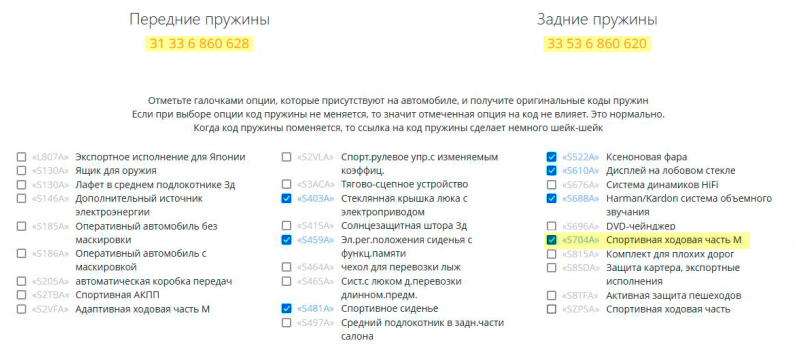Uncheck the «S610A» head-up display option
800x360 pixels.
[552, 170]
